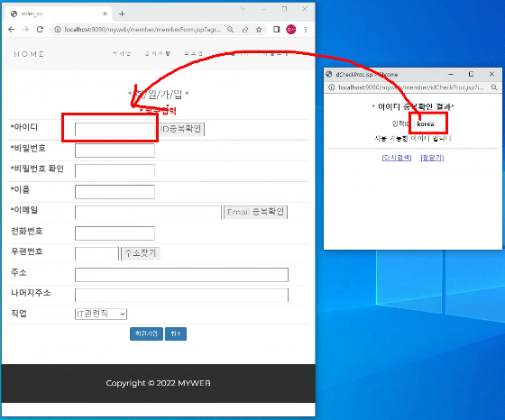
Task: Expand the 직업 dropdown showing IT관련직
Action: pyautogui.click(x=101, y=314)
